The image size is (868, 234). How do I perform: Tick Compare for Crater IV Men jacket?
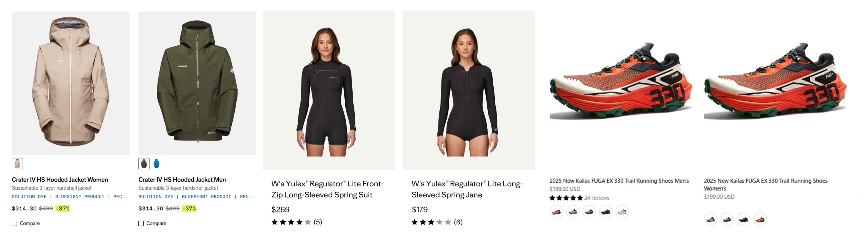tap(141, 223)
